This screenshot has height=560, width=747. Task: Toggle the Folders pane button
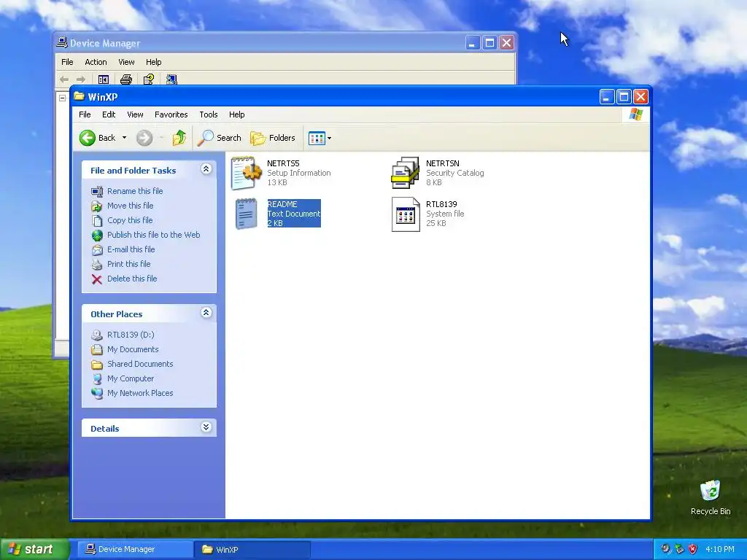tap(273, 138)
